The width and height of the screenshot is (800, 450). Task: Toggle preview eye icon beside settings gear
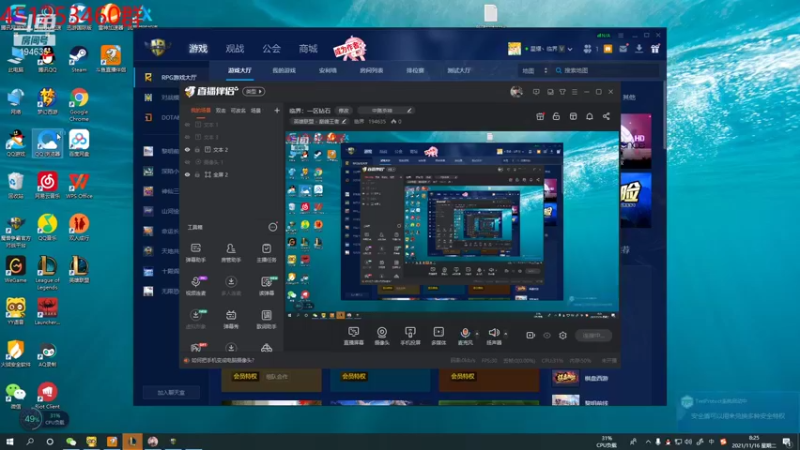click(x=547, y=335)
